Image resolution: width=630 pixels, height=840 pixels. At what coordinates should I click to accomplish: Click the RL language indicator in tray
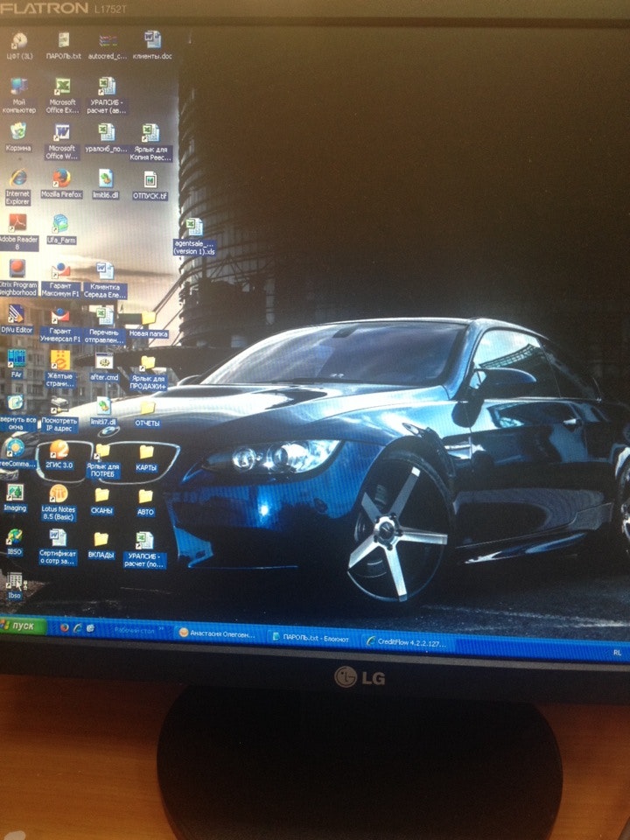(617, 653)
